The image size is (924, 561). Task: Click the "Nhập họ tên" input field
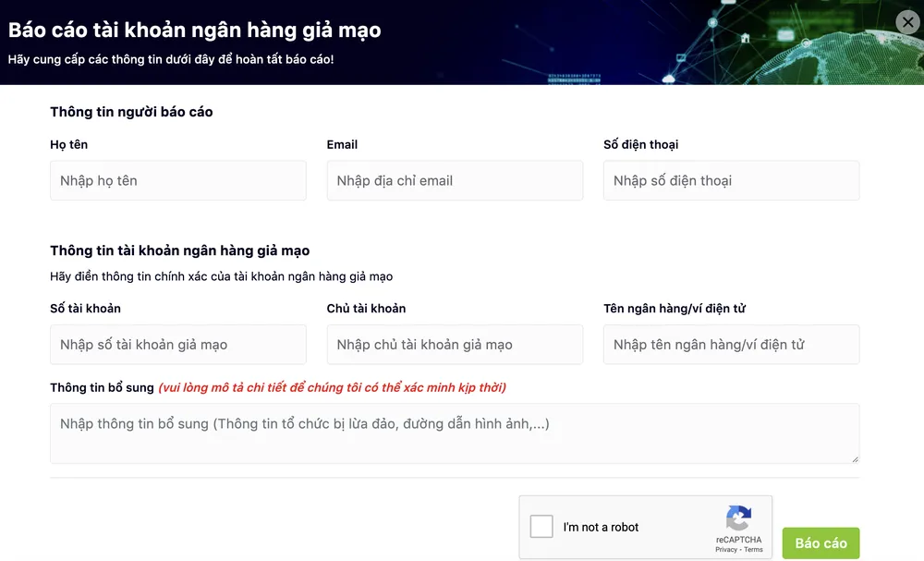tap(177, 180)
